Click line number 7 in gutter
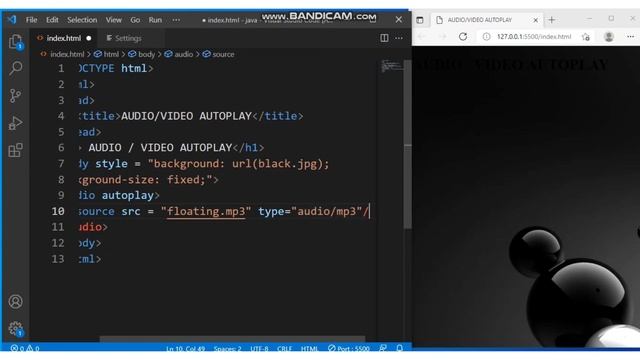 [61, 163]
